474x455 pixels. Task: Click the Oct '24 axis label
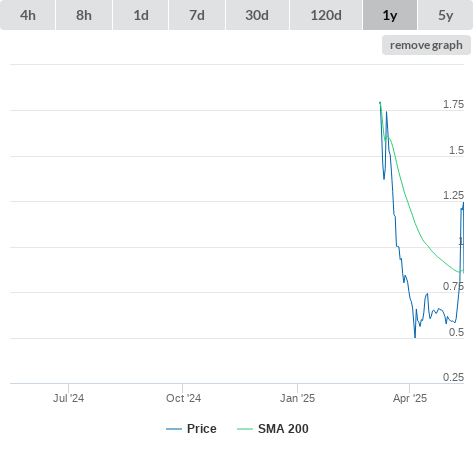pos(183,398)
